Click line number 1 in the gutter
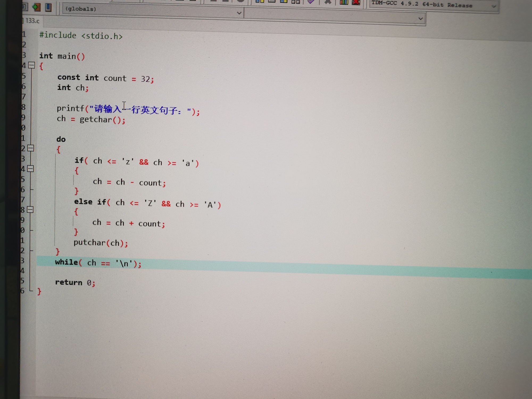The image size is (532, 399). point(24,34)
